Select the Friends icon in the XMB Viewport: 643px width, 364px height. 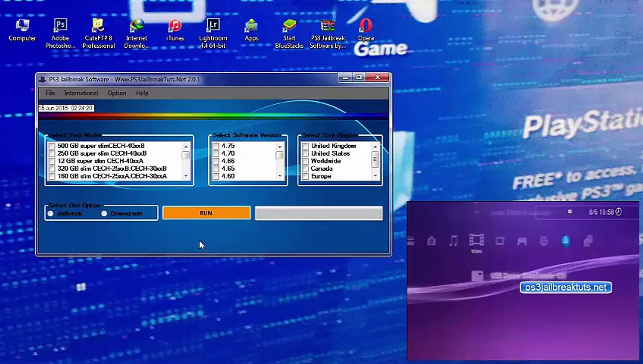point(588,241)
